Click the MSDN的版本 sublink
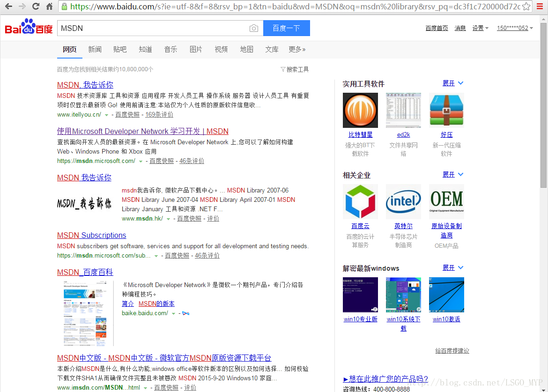The image size is (548, 392). [x=156, y=304]
